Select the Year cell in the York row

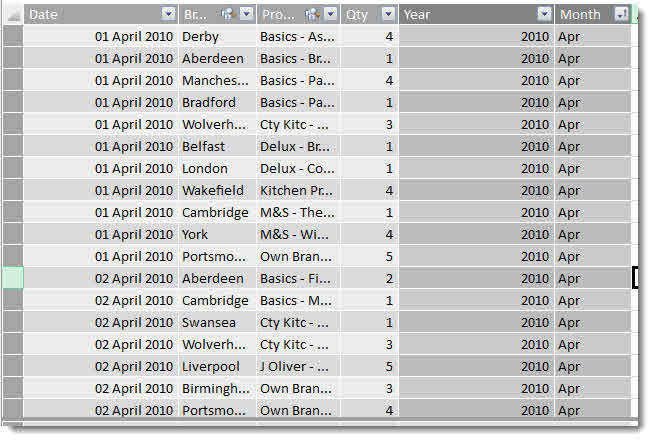476,234
